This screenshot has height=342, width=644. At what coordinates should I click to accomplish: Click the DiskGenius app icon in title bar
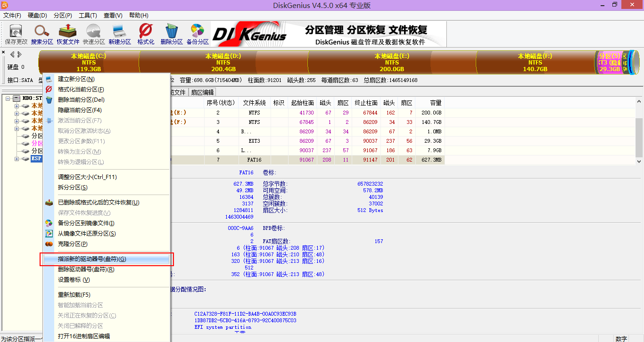coord(5,5)
